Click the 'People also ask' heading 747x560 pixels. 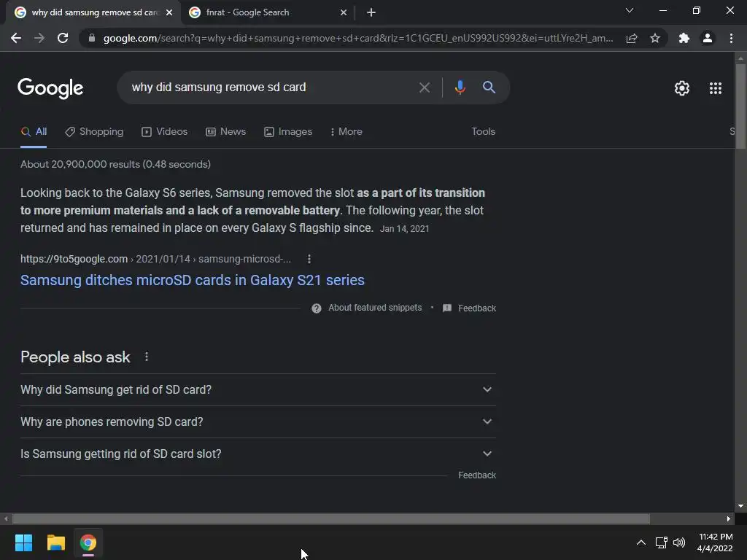[75, 357]
